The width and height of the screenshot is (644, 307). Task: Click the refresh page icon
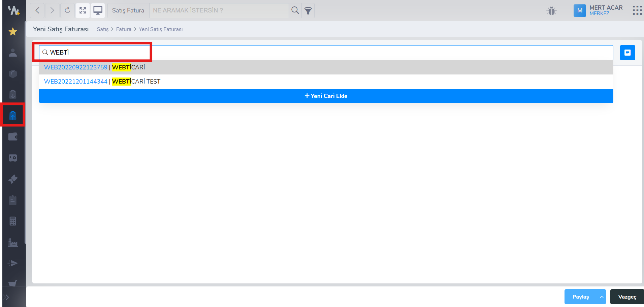[67, 10]
